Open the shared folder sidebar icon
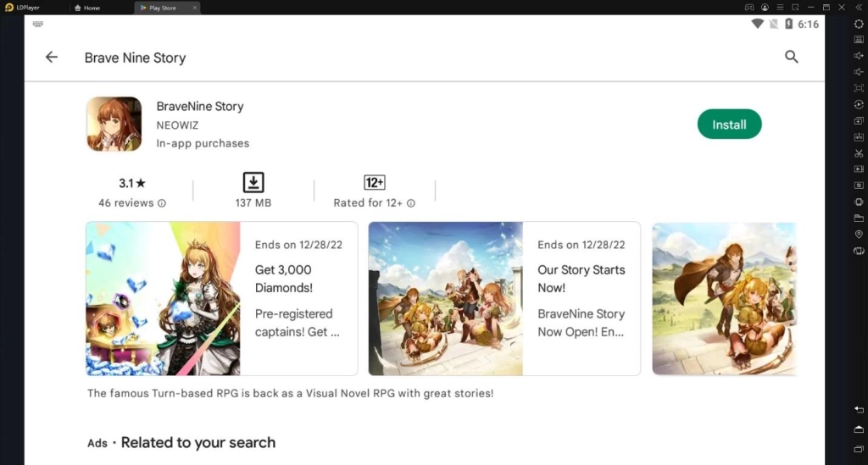Image resolution: width=868 pixels, height=465 pixels. click(x=859, y=218)
